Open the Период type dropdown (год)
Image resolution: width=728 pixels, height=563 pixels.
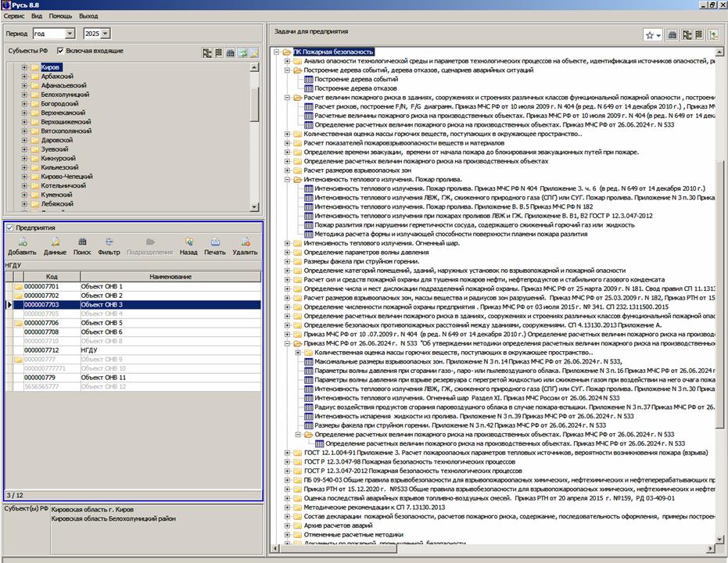pyautogui.click(x=70, y=34)
